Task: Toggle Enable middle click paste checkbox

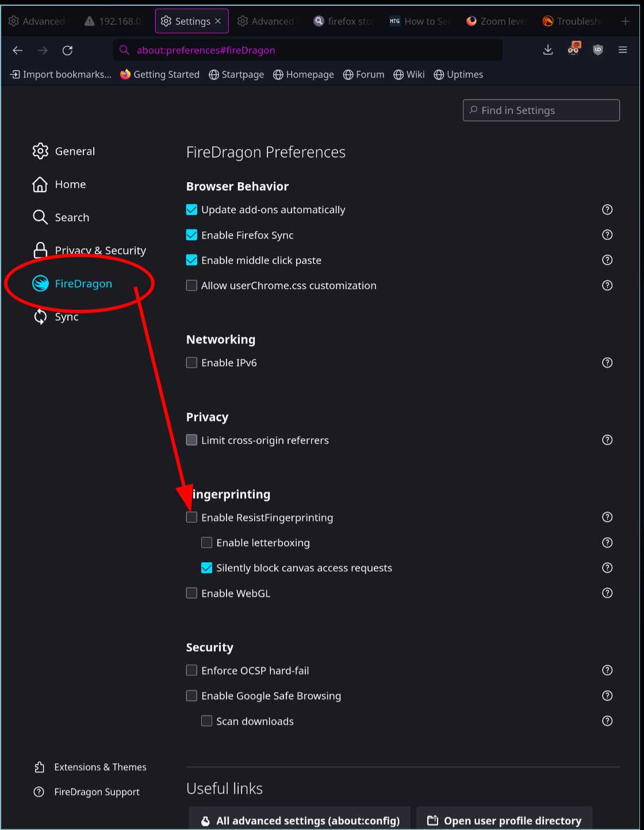Action: (x=192, y=260)
